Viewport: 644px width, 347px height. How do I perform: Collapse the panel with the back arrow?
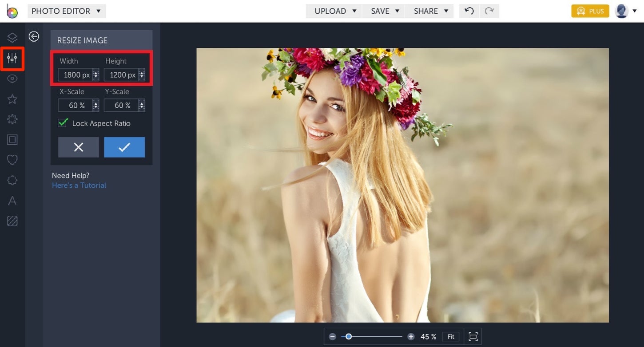[34, 37]
